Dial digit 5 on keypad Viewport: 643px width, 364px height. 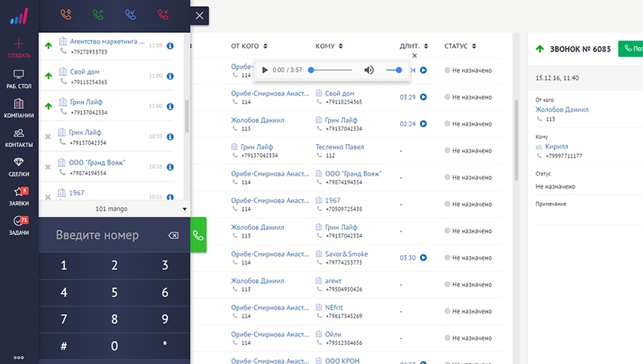click(114, 292)
